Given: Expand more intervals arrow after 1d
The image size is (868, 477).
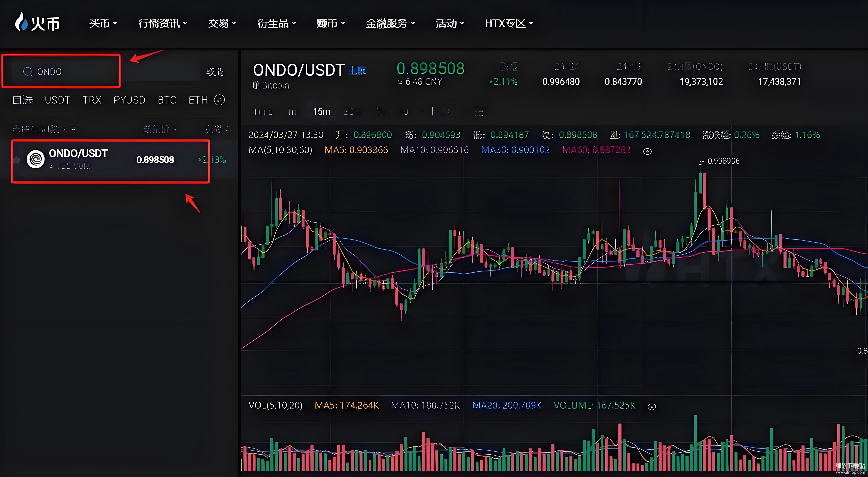Looking at the screenshot, I should tap(423, 111).
